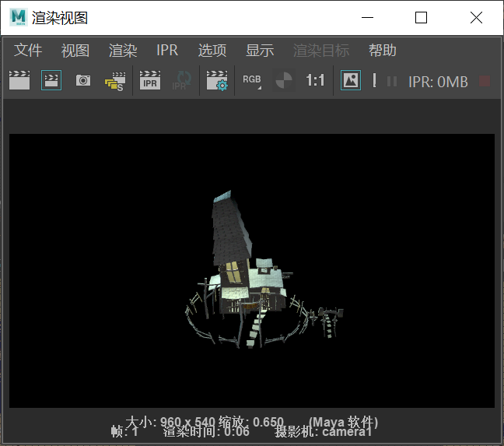Viewport: 504px width, 446px height.
Task: Open the 显示 menu
Action: tap(260, 51)
